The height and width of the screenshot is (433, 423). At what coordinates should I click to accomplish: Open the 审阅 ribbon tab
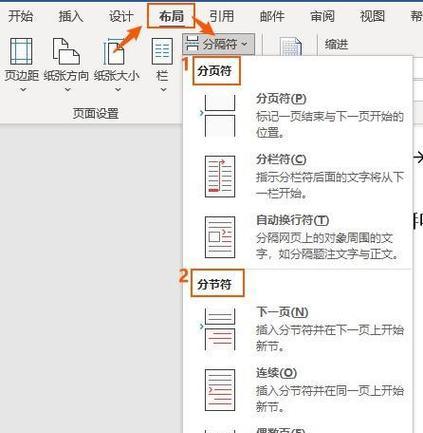click(x=322, y=16)
